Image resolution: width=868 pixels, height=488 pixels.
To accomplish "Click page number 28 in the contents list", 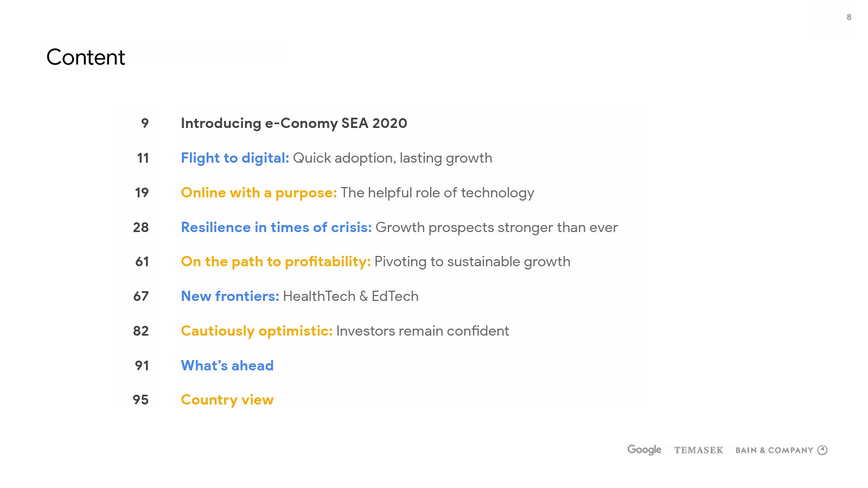I will (x=141, y=227).
